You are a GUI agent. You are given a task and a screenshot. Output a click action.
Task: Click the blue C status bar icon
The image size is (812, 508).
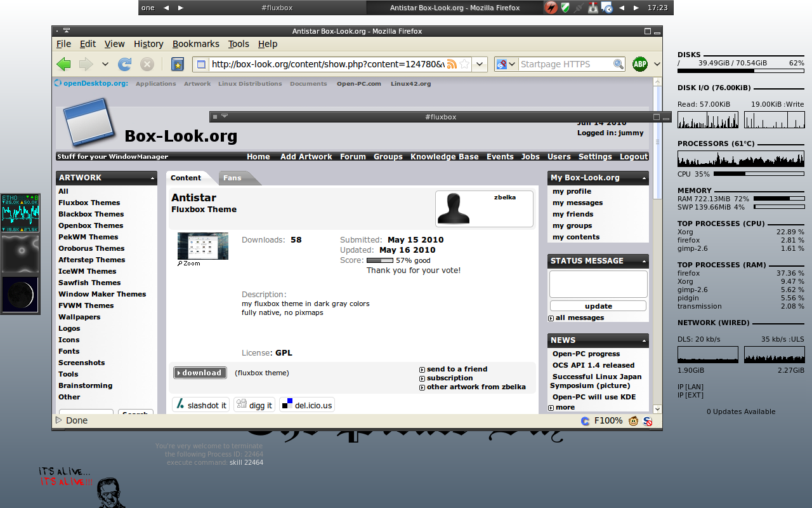point(585,420)
